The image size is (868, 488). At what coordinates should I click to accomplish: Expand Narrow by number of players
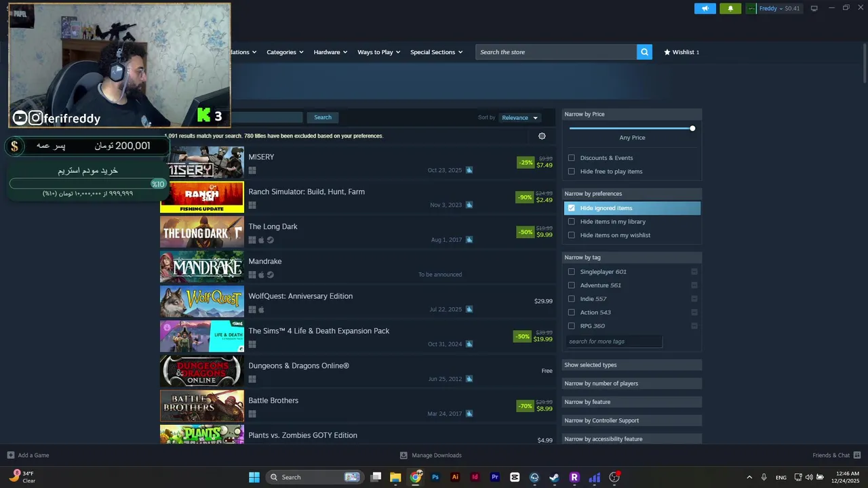pyautogui.click(x=632, y=384)
